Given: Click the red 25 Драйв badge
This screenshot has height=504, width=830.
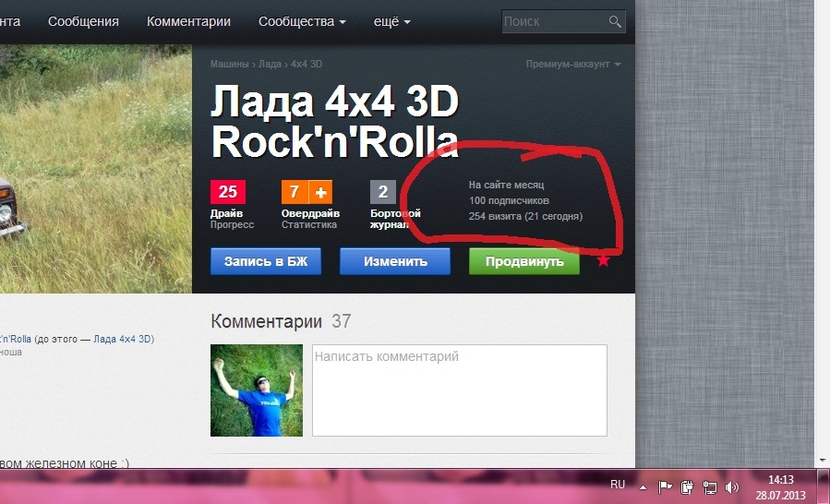Looking at the screenshot, I should (228, 192).
